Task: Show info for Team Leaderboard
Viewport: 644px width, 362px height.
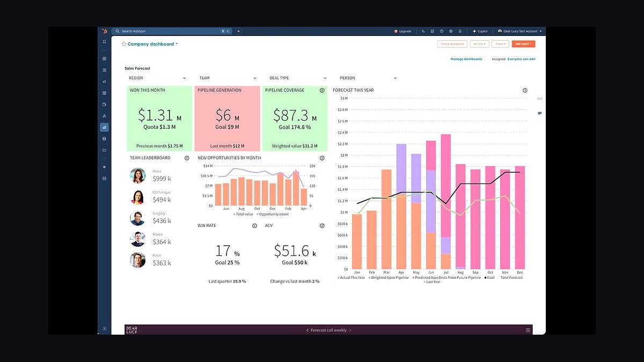Action: coord(187,158)
